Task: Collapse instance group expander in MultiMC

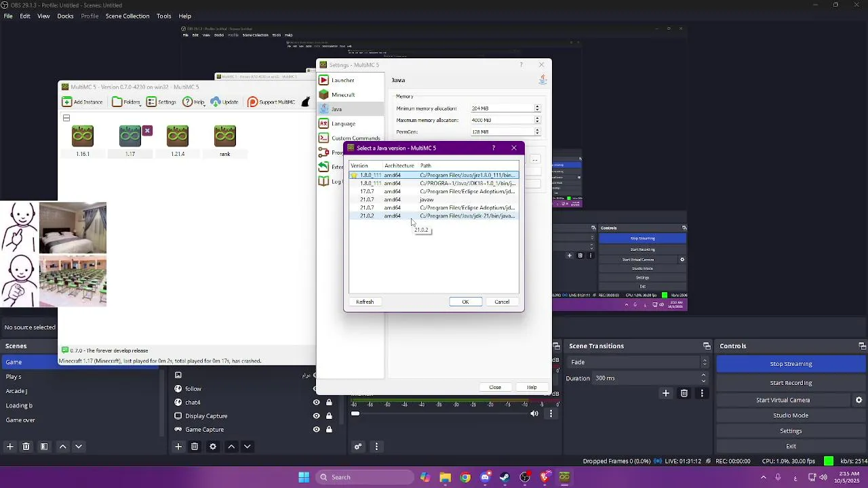Action: click(66, 118)
